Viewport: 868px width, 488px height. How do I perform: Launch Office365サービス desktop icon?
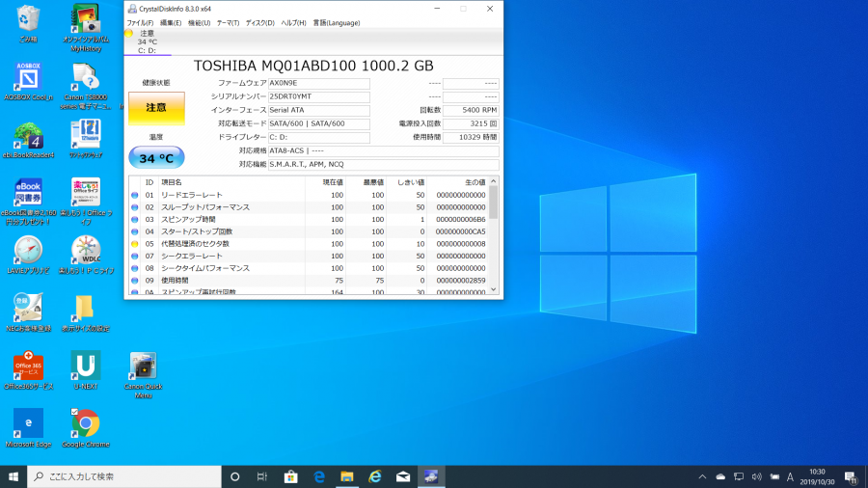[x=28, y=370]
